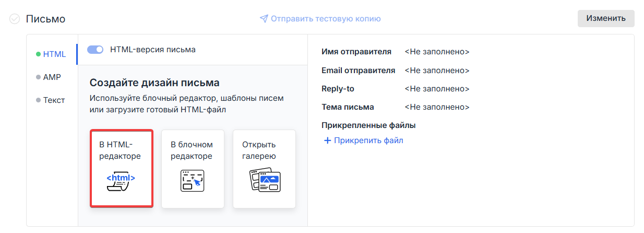This screenshot has width=644, height=233.
Task: Click the checkmark circle icon beside Письмо
Action: [15, 19]
